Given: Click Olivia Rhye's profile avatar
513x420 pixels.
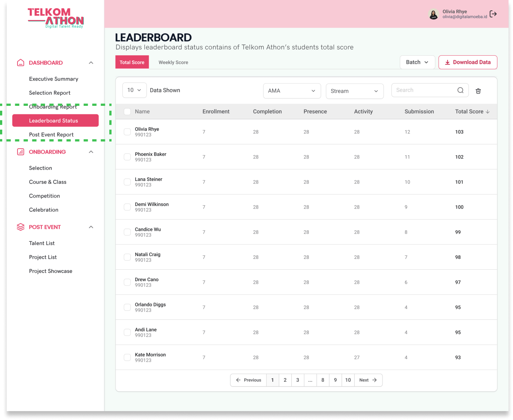Looking at the screenshot, I should point(433,14).
